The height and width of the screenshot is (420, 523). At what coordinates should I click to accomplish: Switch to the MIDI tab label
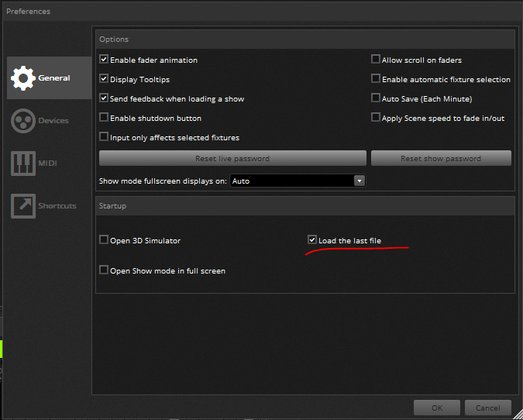point(48,164)
